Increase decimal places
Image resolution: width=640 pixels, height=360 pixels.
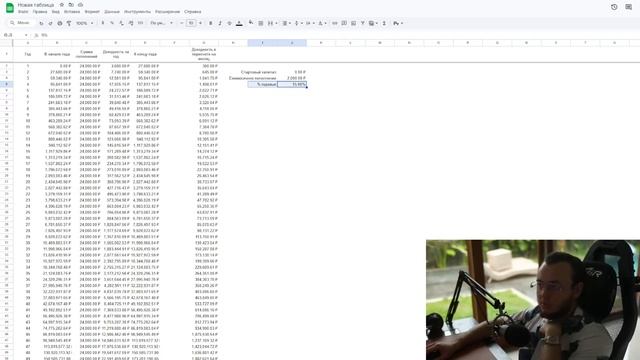pos(131,23)
